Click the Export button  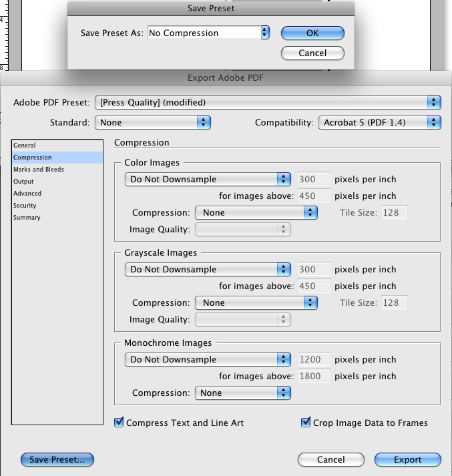407,459
